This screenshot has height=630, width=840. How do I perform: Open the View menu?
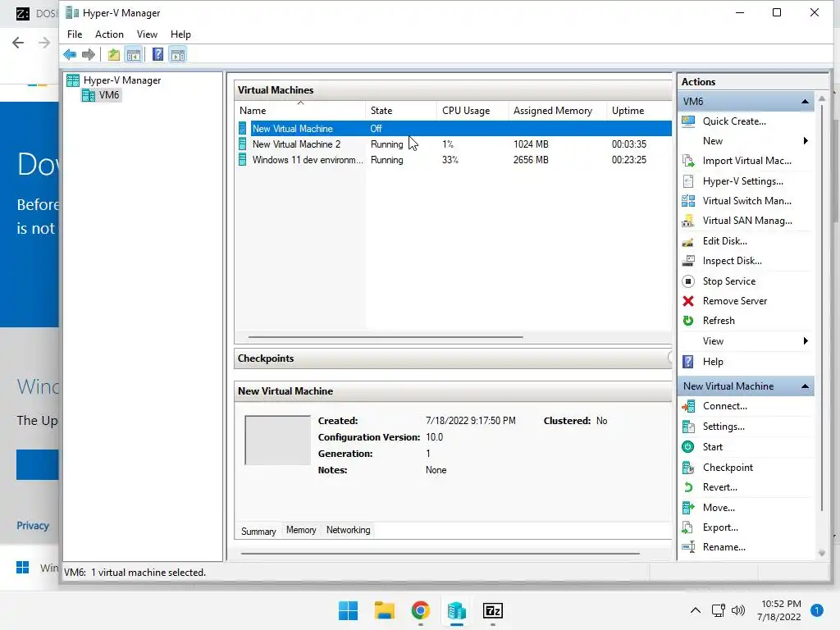coord(147,34)
